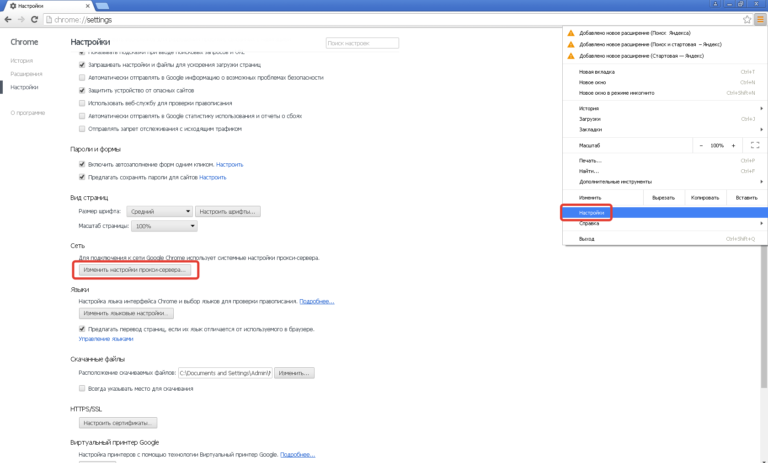
Task: Close the Настройки tab
Action: click(x=88, y=6)
